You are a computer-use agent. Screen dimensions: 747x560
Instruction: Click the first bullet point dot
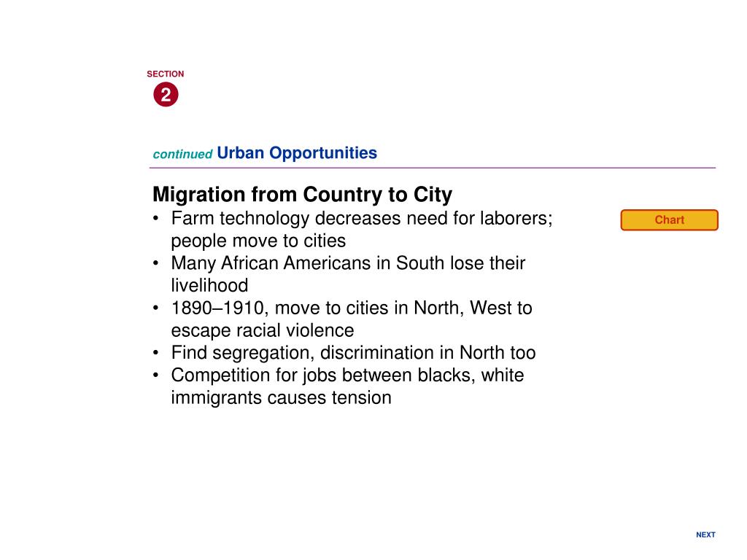point(155,219)
